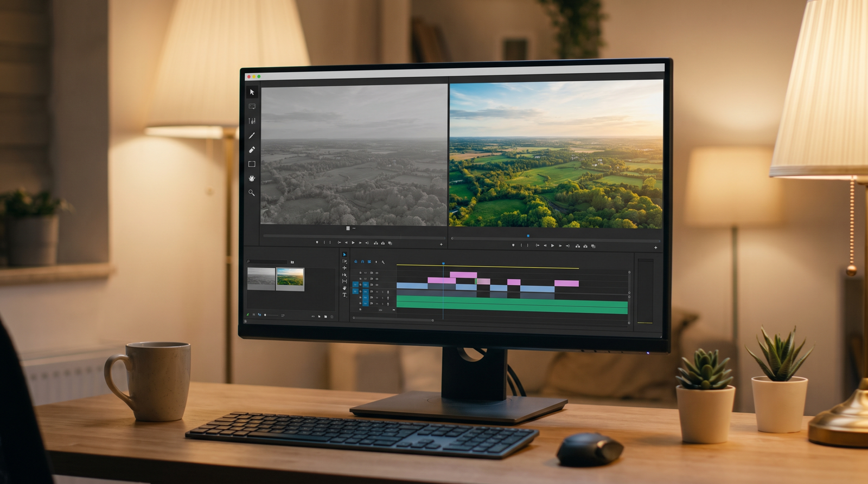Screen dimensions: 868x484
Task: Select the arrow selection tool in left toolbar
Action: pyautogui.click(x=252, y=92)
